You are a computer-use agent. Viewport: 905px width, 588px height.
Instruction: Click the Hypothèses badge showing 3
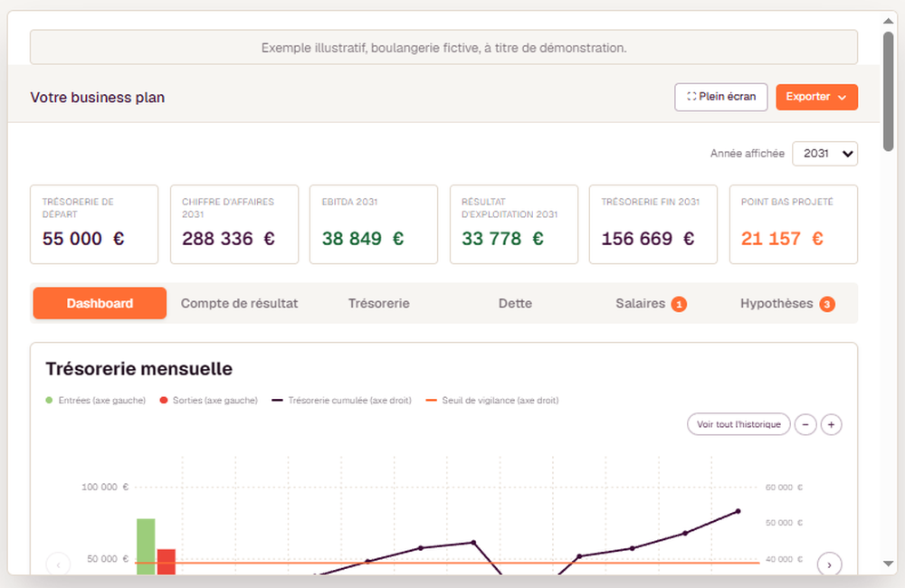[827, 304]
